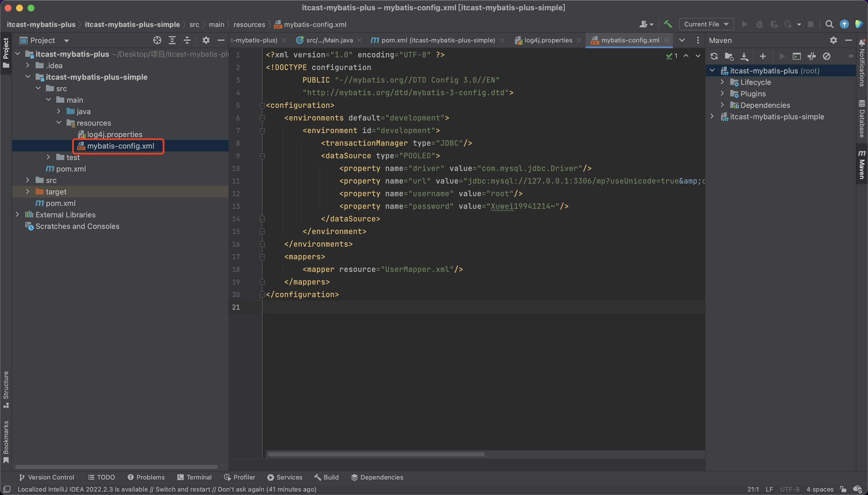Click Download Sources Maven toolbar icon
This screenshot has width=868, height=495.
coord(745,56)
